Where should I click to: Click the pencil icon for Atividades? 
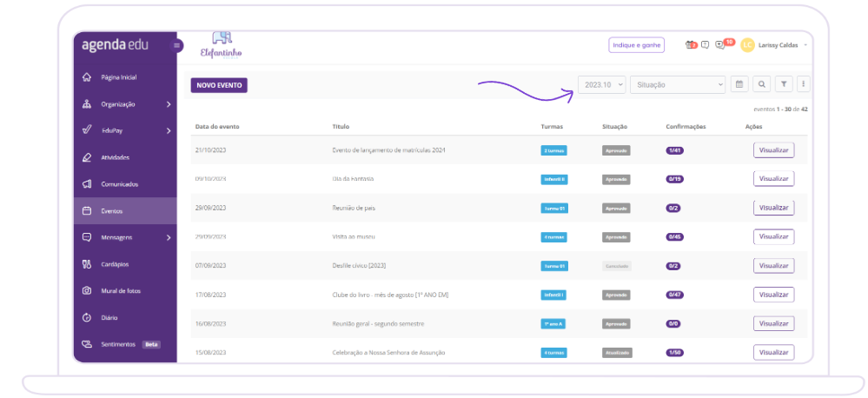[86, 158]
